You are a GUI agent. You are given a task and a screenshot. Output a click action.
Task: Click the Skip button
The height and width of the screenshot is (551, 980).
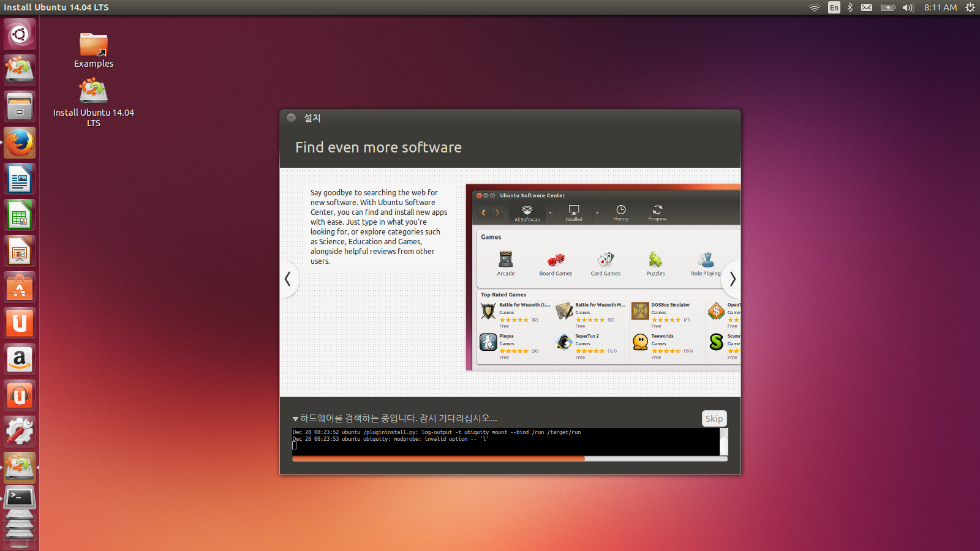pyautogui.click(x=714, y=418)
